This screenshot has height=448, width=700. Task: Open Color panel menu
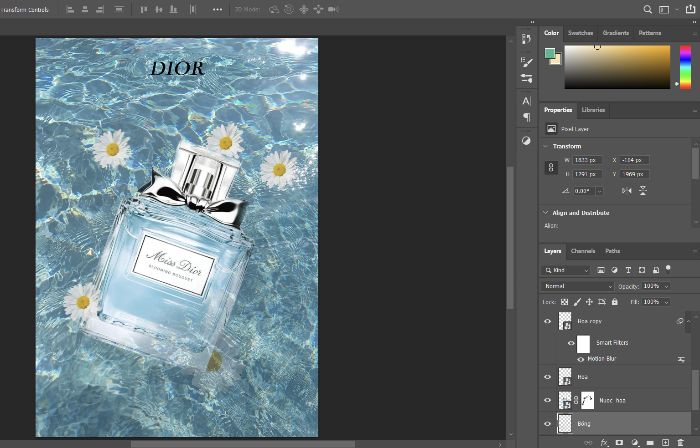click(x=694, y=33)
